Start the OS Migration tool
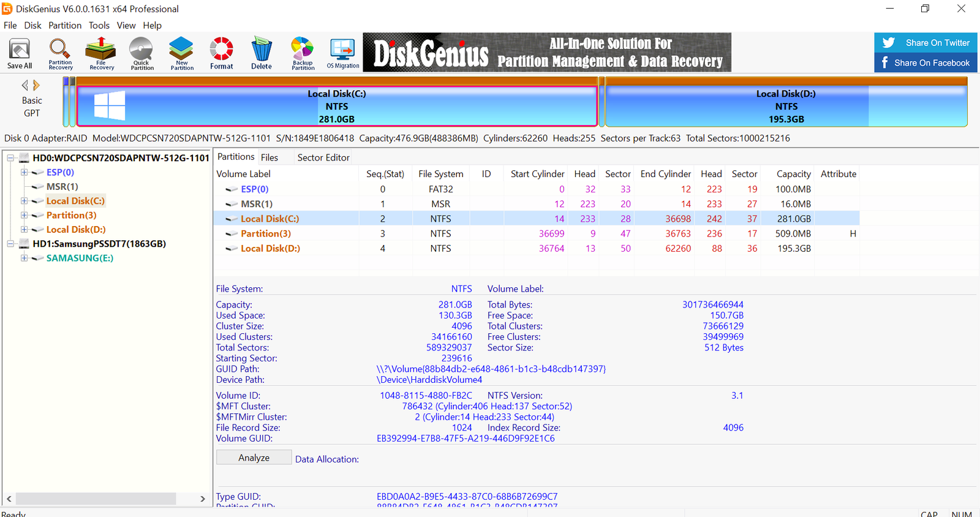 tap(342, 53)
